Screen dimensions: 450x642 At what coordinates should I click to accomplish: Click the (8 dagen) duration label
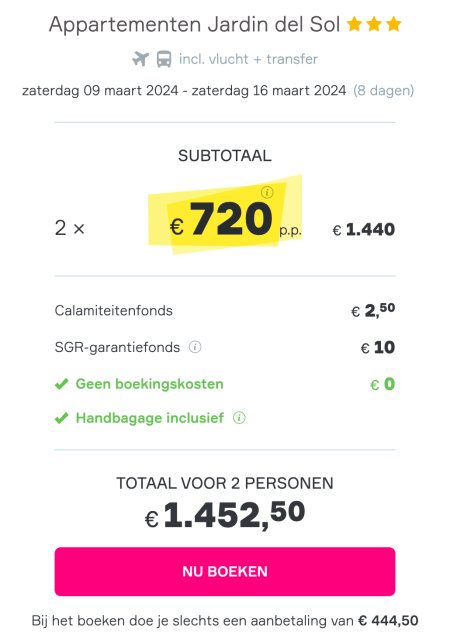click(x=384, y=90)
